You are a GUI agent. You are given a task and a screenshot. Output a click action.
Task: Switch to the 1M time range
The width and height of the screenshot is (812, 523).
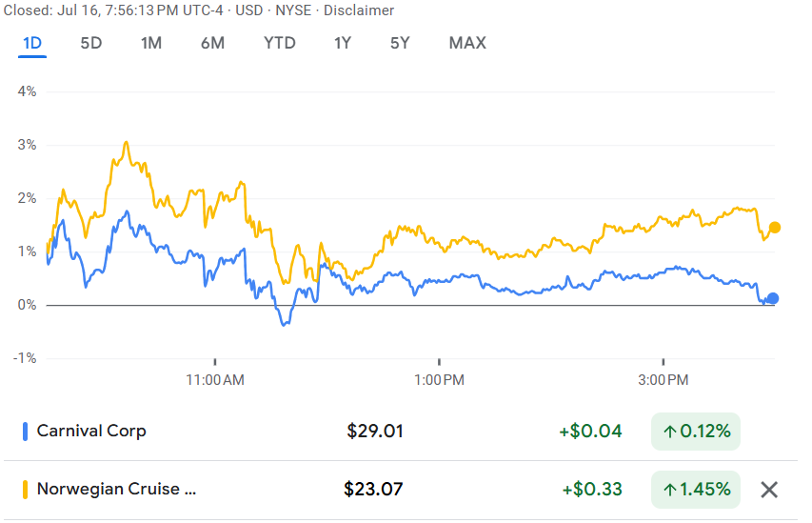(151, 43)
